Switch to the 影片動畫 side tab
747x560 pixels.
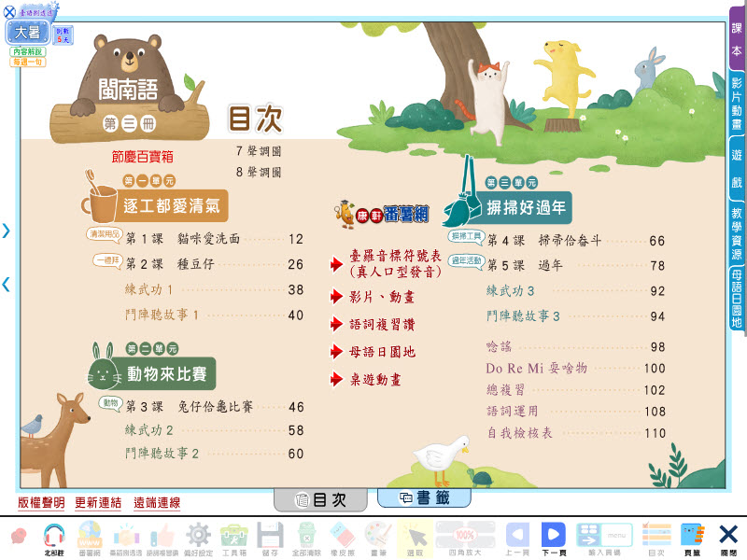click(x=737, y=103)
